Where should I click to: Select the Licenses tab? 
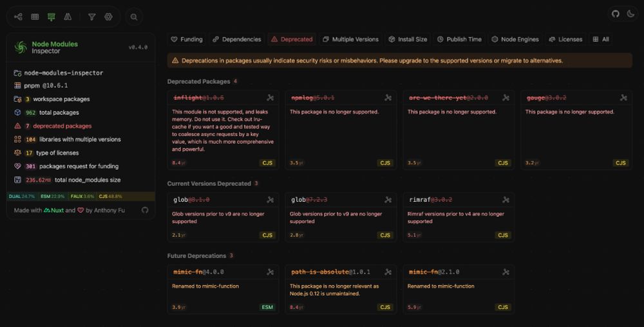point(565,39)
